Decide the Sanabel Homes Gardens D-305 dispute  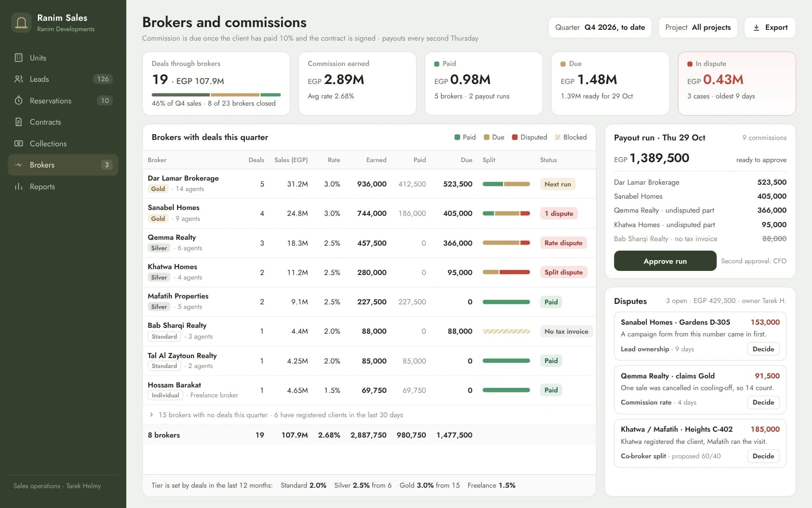763,349
